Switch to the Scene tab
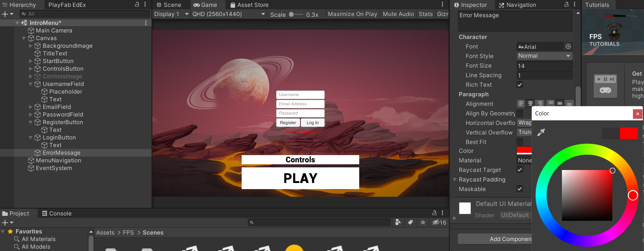 [x=169, y=5]
